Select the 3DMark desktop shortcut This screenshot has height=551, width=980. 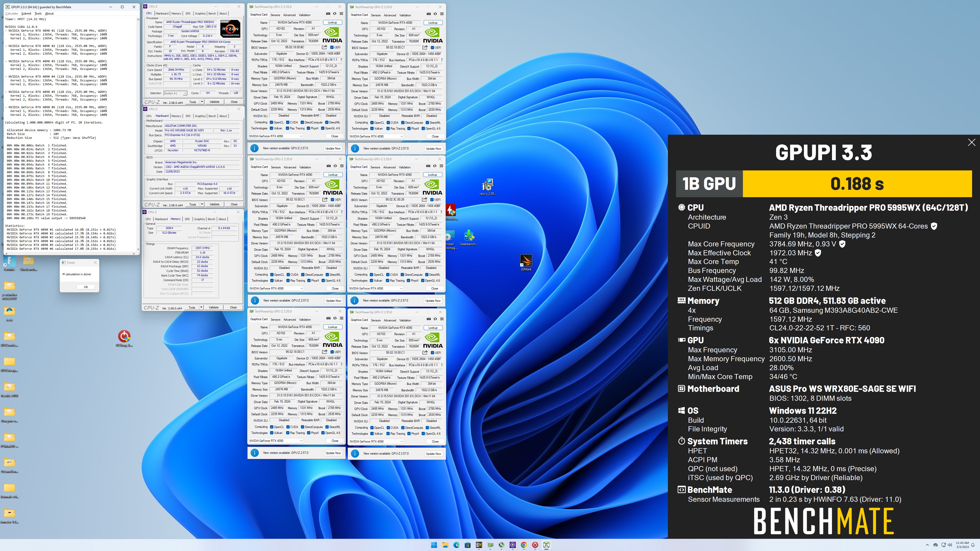tap(526, 262)
